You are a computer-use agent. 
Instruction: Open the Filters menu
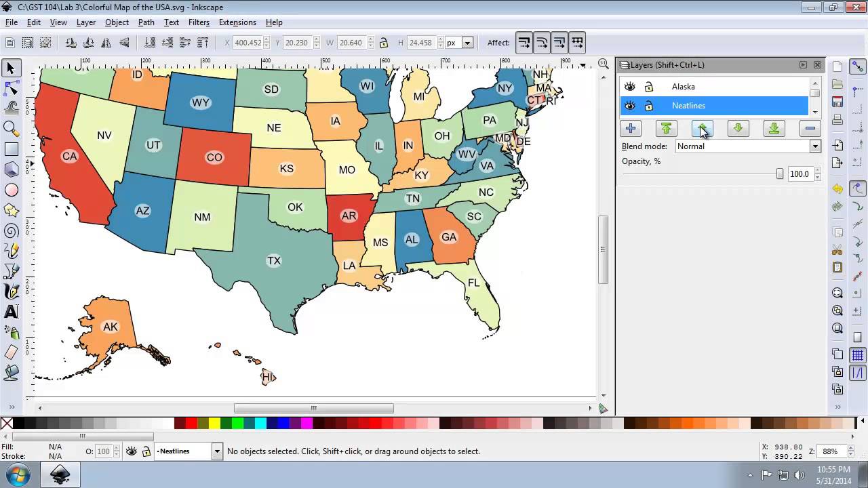[x=199, y=22]
